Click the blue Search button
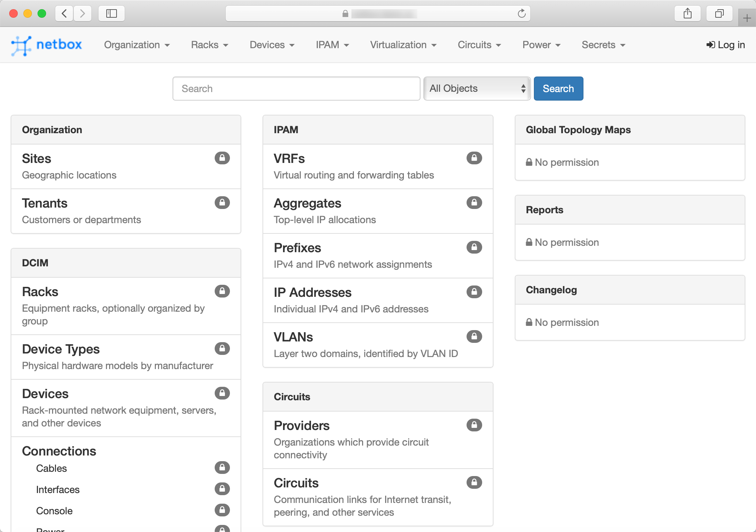This screenshot has height=532, width=756. pos(558,89)
